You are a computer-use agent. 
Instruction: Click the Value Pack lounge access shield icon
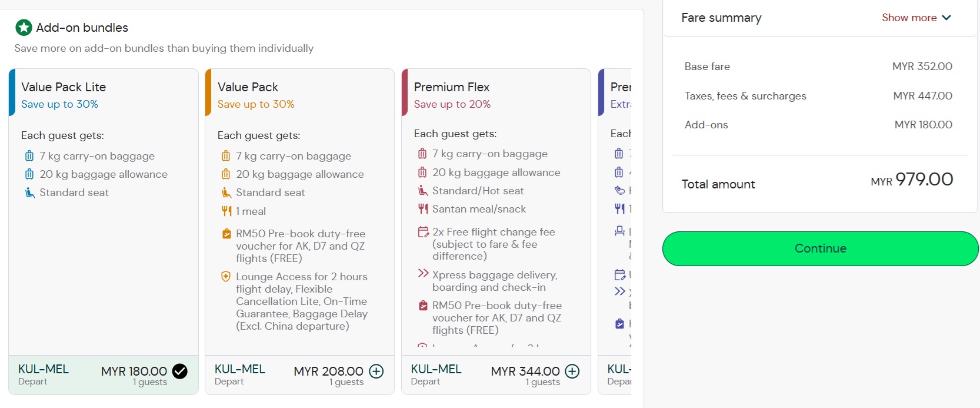[226, 276]
